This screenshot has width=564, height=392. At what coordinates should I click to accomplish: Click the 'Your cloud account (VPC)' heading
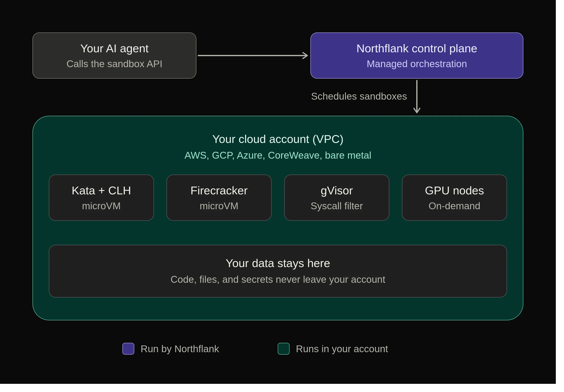pyautogui.click(x=278, y=139)
